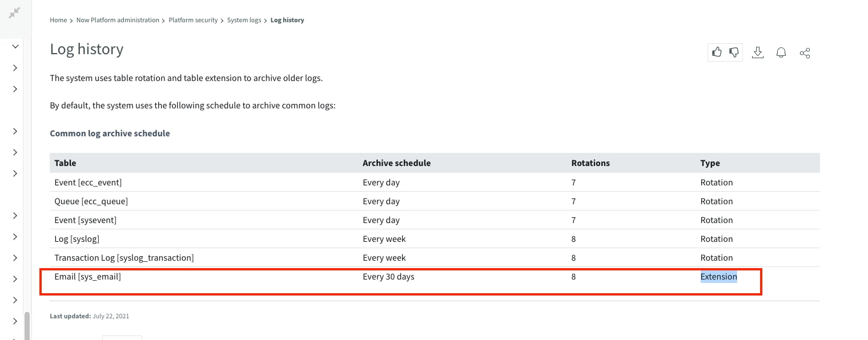Click the Email [sys_email] table cell
This screenshot has height=340, width=868.
pos(87,277)
